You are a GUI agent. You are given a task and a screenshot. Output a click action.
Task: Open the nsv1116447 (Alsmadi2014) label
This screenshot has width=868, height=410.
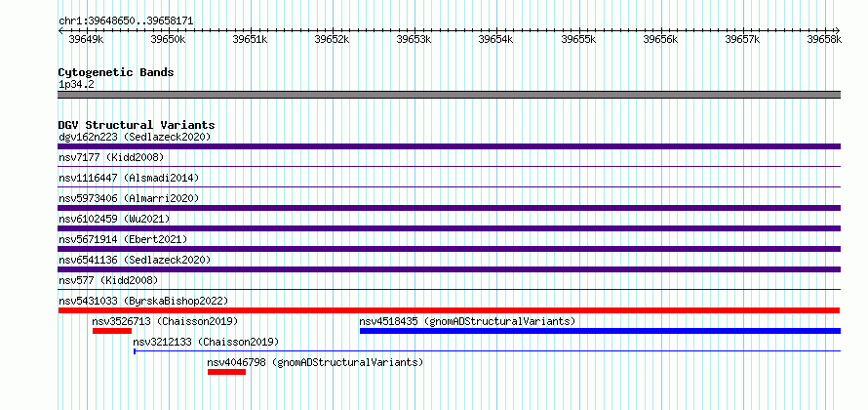(129, 178)
